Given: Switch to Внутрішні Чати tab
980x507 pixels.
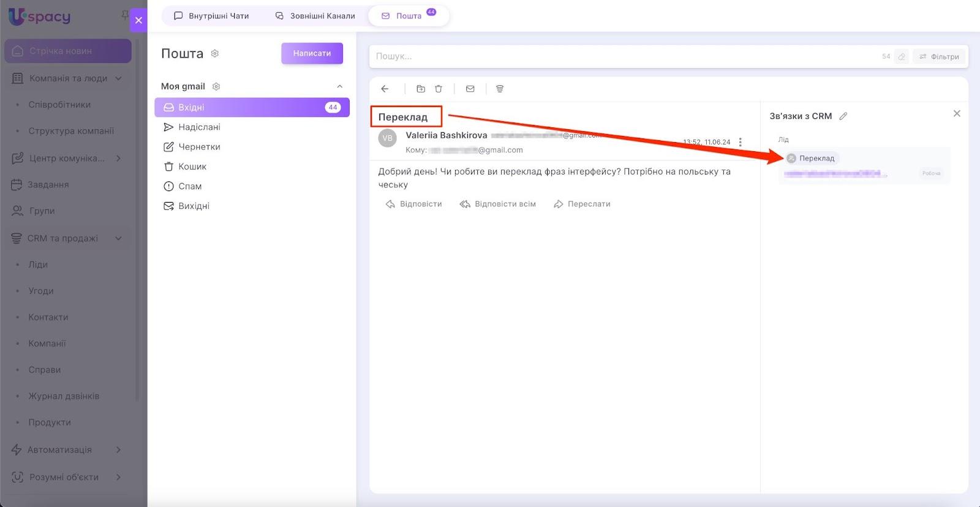Looking at the screenshot, I should [211, 16].
